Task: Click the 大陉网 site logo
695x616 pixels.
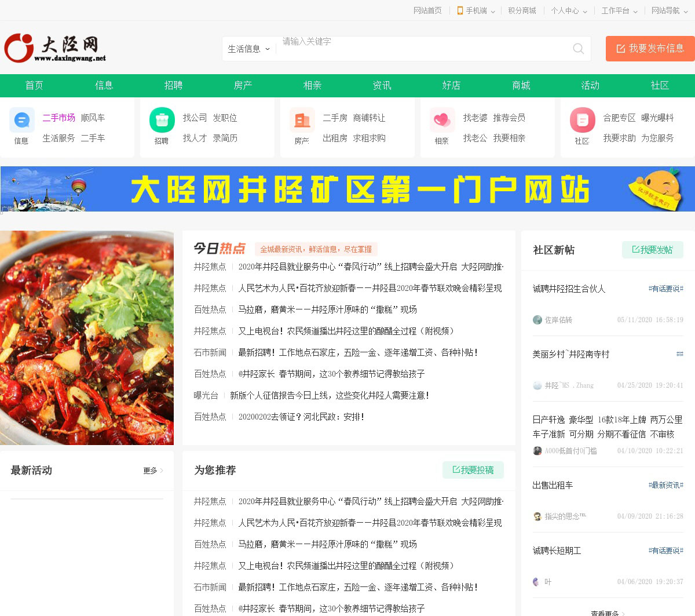Action: [55, 48]
